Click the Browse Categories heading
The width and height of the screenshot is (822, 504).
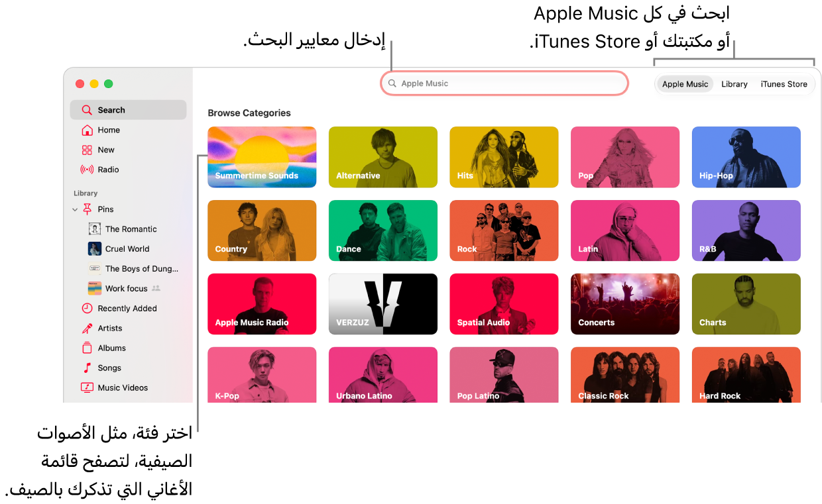tap(249, 113)
